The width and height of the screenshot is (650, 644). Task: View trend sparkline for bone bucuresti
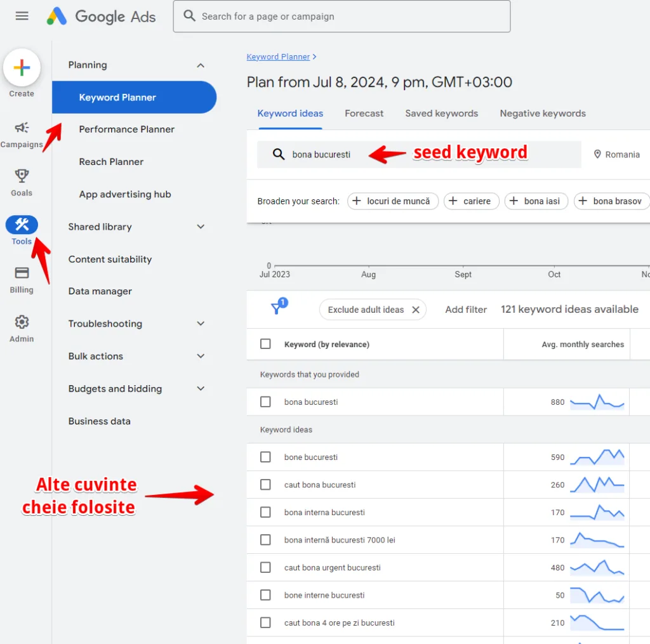coord(597,457)
